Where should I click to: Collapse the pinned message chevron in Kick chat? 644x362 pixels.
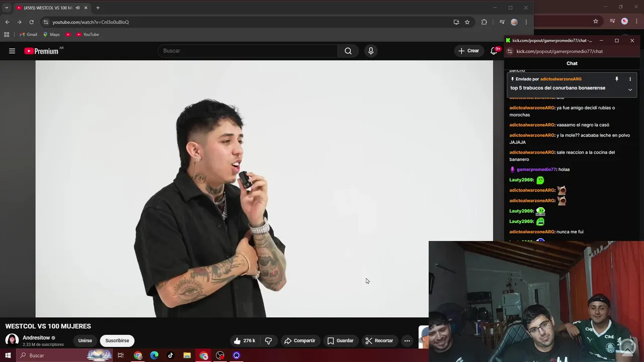pos(630,89)
